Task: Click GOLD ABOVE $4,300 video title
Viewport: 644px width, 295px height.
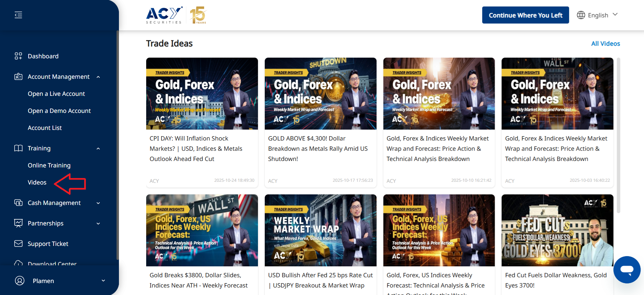Action: coord(318,148)
